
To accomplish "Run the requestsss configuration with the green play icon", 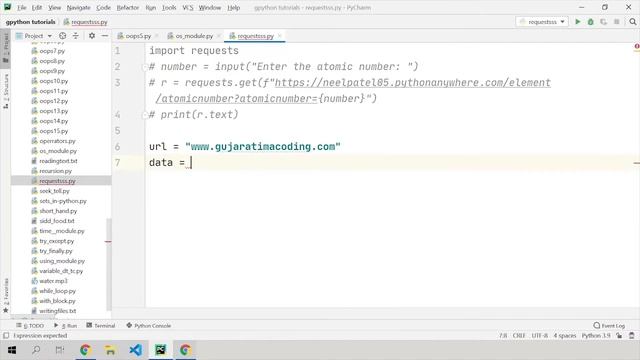I will point(578,22).
